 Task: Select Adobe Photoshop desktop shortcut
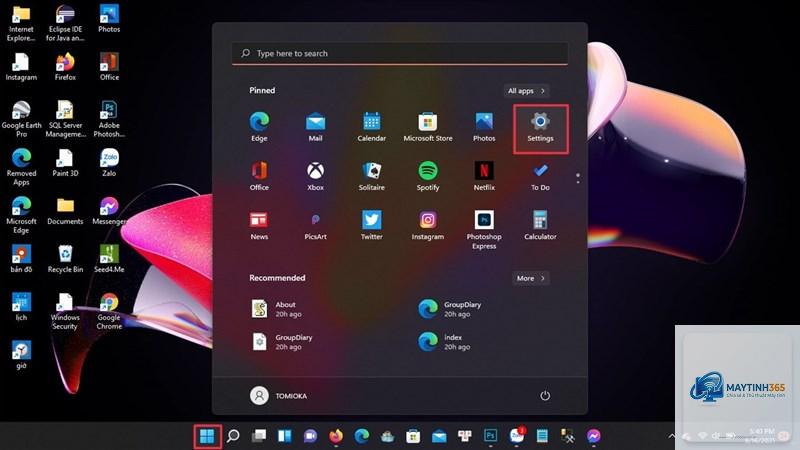click(109, 119)
